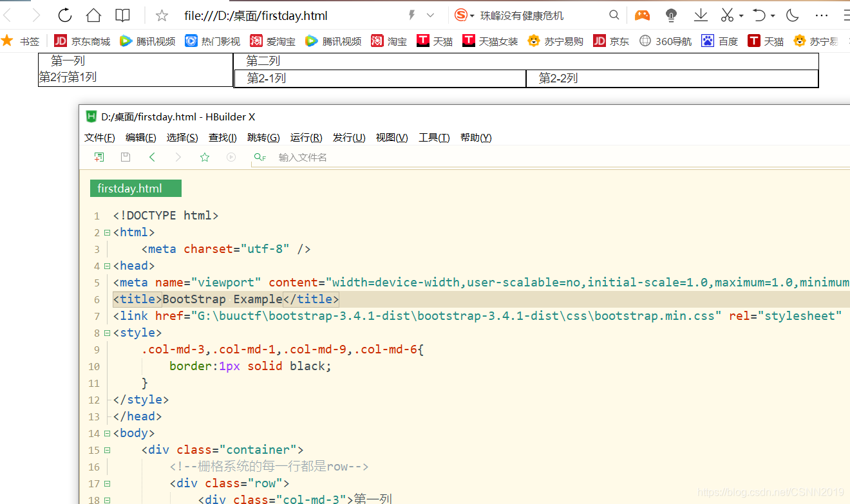Click the HBuilder file search icon
Image resolution: width=850 pixels, height=504 pixels.
260,157
